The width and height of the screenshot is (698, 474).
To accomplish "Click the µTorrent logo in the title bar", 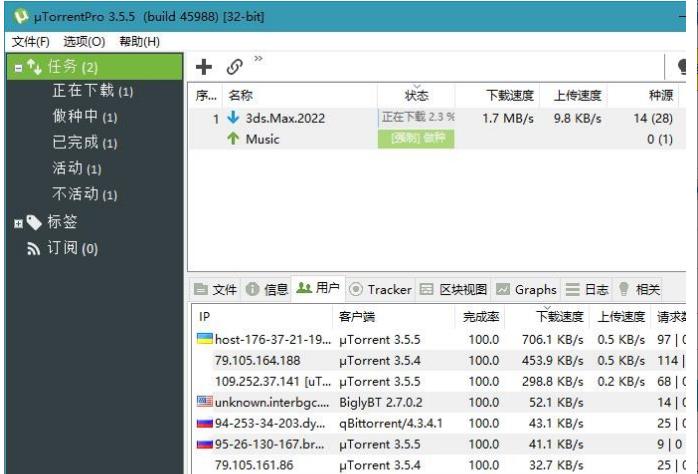I will [x=20, y=16].
